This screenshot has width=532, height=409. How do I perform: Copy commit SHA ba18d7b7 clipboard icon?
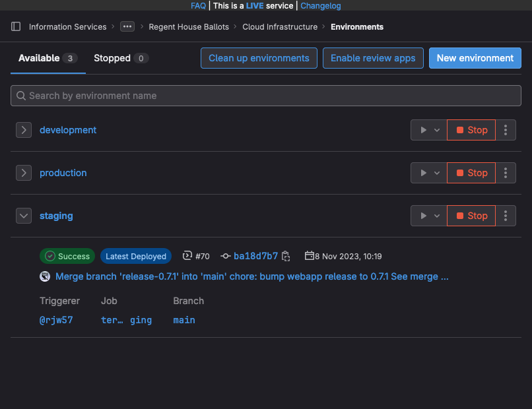[286, 256]
